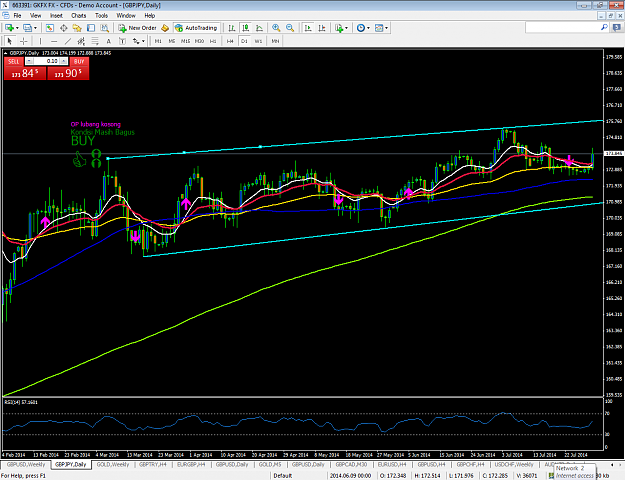Screen dimensions: 625x480
Task: Switch to the GBPUSD,Weekly chart tab
Action: coord(26,464)
